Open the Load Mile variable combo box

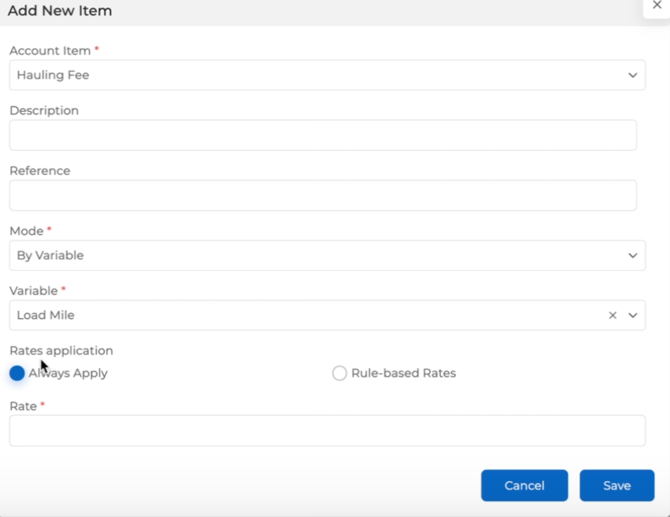300,315
